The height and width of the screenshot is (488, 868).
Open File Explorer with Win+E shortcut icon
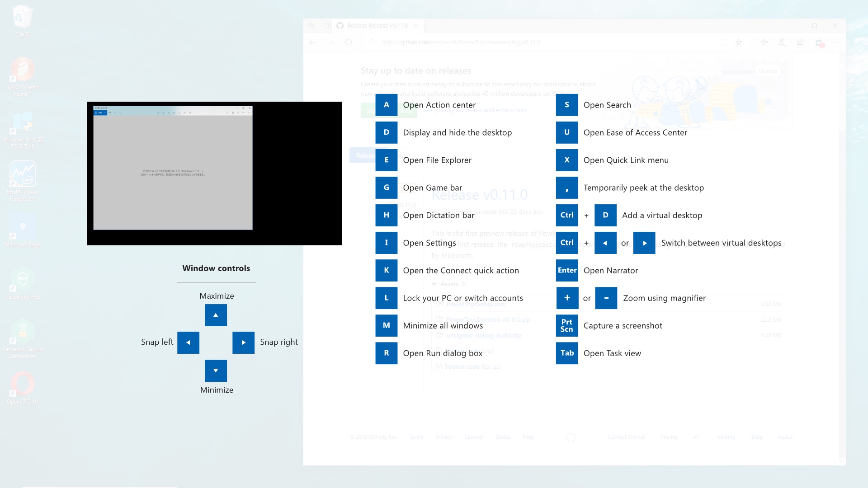[x=387, y=160]
